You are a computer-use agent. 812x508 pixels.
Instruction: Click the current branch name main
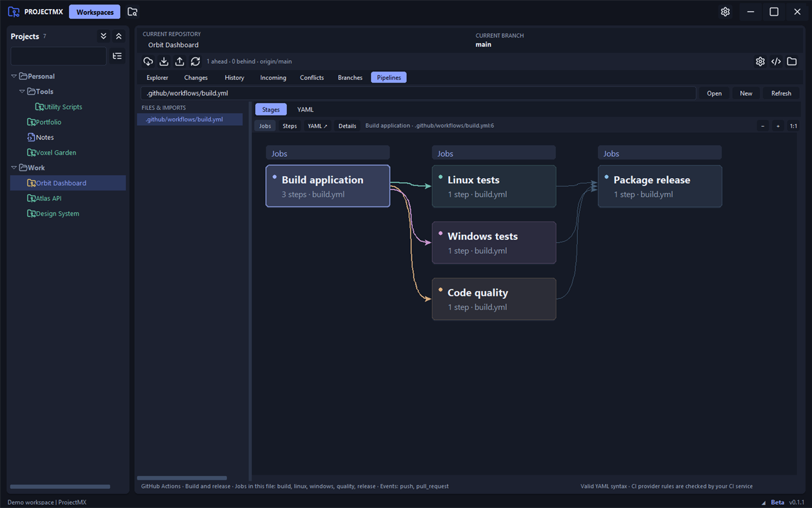483,45
